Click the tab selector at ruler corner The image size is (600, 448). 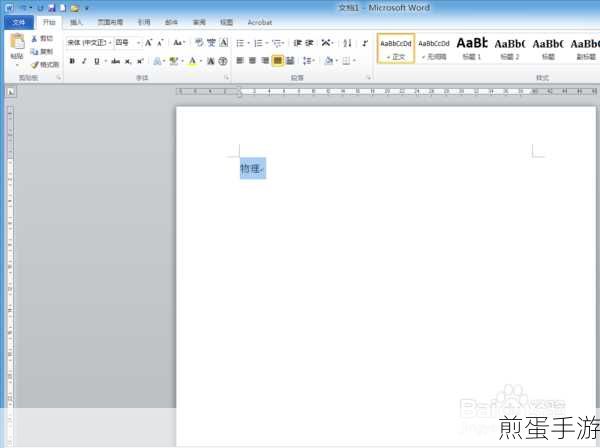10,92
